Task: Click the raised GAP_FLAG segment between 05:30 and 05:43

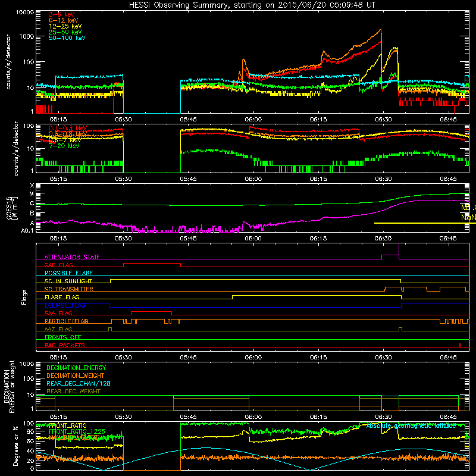Action: tap(152, 264)
